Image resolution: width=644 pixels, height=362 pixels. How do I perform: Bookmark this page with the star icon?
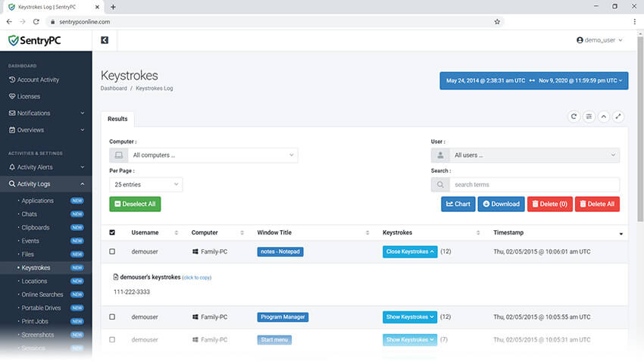[497, 22]
